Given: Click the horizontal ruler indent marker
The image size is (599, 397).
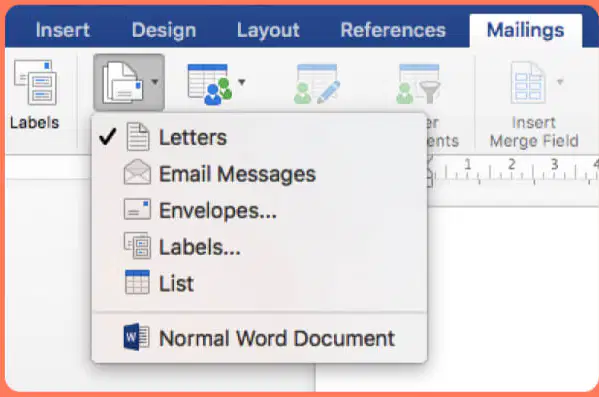Looking at the screenshot, I should pyautogui.click(x=429, y=172).
